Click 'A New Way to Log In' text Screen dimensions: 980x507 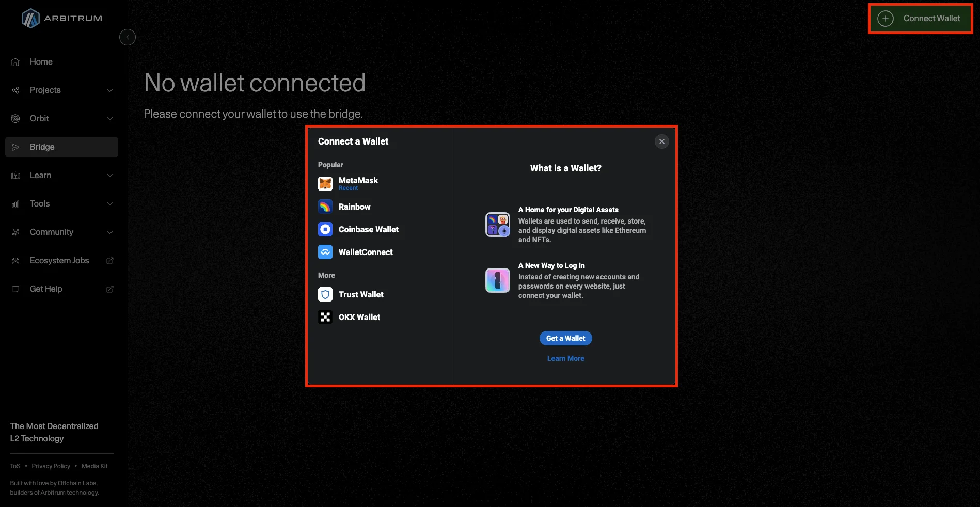click(551, 265)
